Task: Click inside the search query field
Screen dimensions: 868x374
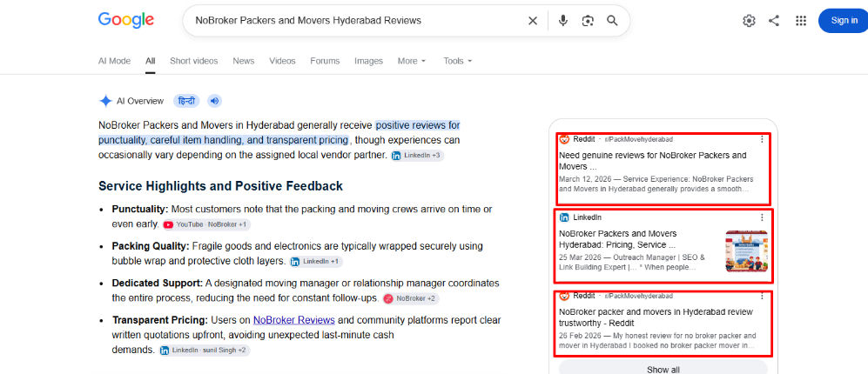Action: 354,21
